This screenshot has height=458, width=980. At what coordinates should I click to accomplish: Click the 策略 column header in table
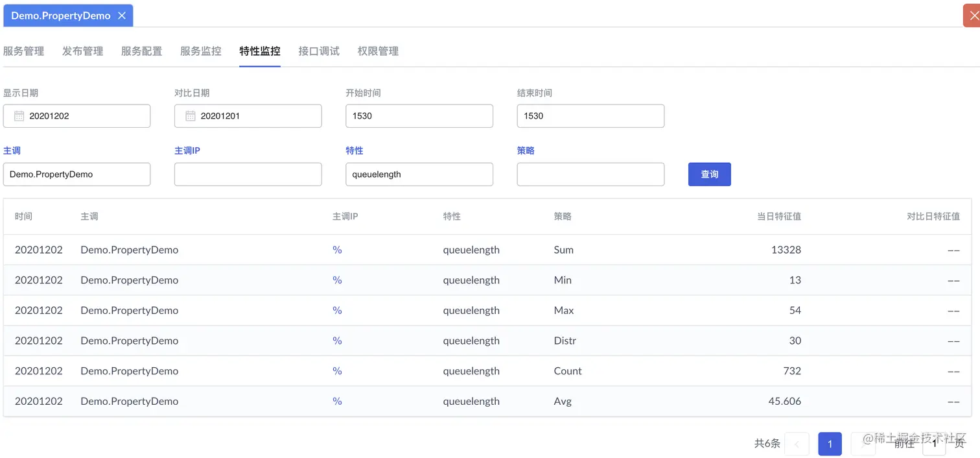click(563, 216)
